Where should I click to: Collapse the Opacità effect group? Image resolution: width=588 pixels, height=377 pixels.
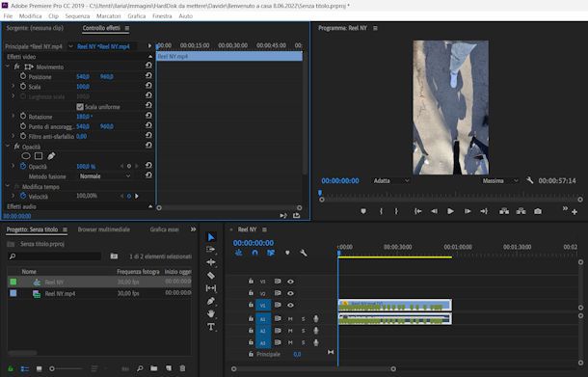[8, 146]
